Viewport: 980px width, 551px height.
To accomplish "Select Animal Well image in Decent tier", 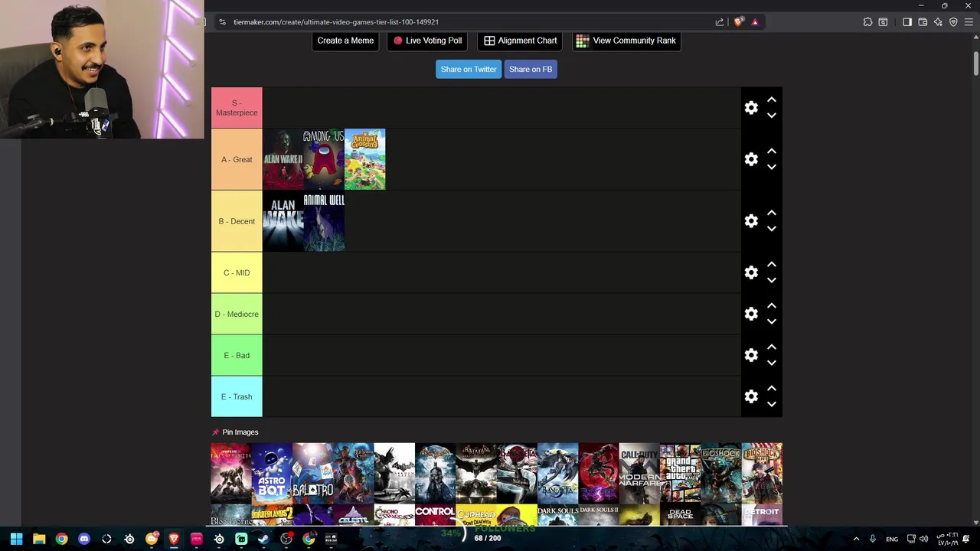I will (324, 221).
